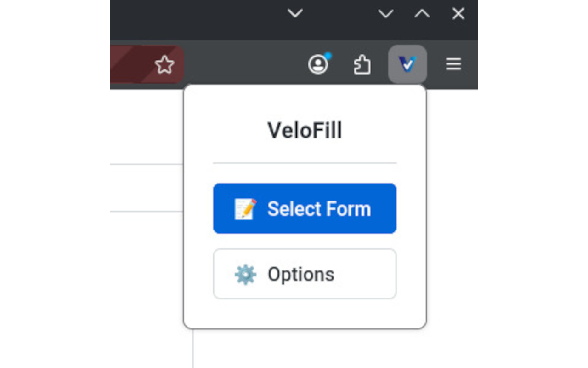Click the highlighted VeloFill toolbar area
Screen dimensions: 588x368
pos(407,64)
